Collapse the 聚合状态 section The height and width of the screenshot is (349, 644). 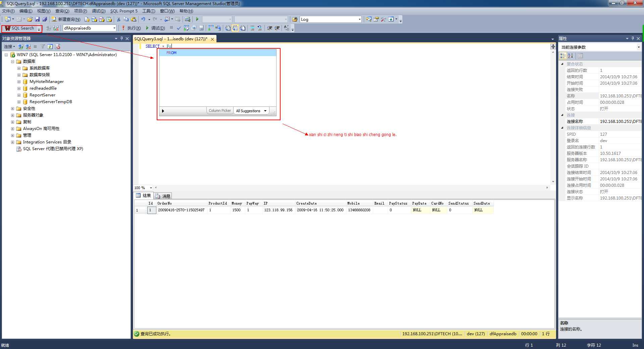(x=562, y=64)
